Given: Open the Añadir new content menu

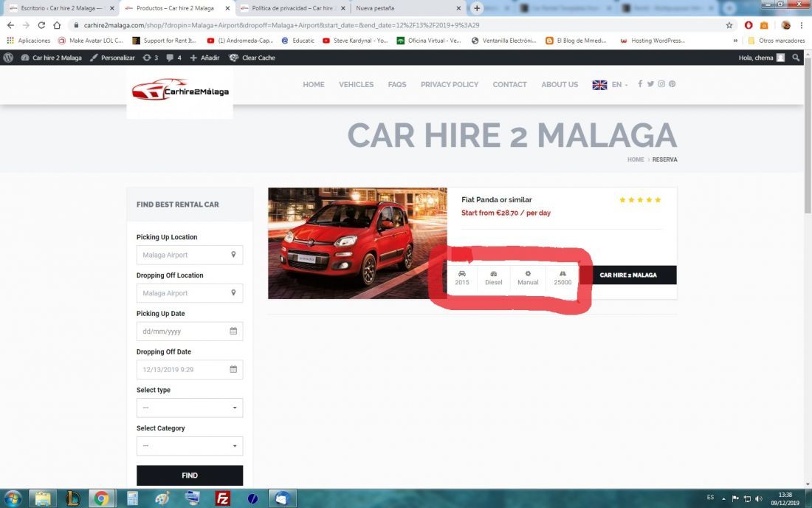Looking at the screenshot, I should point(204,58).
